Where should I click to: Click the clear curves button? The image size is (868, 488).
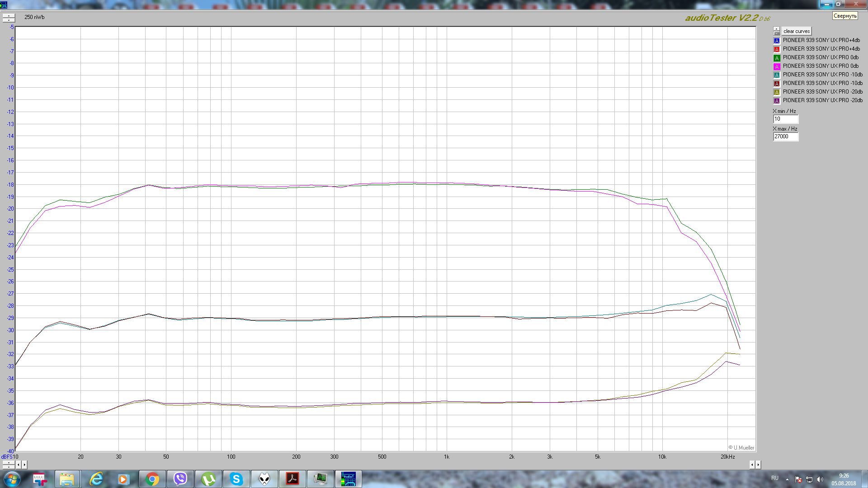pyautogui.click(x=797, y=31)
